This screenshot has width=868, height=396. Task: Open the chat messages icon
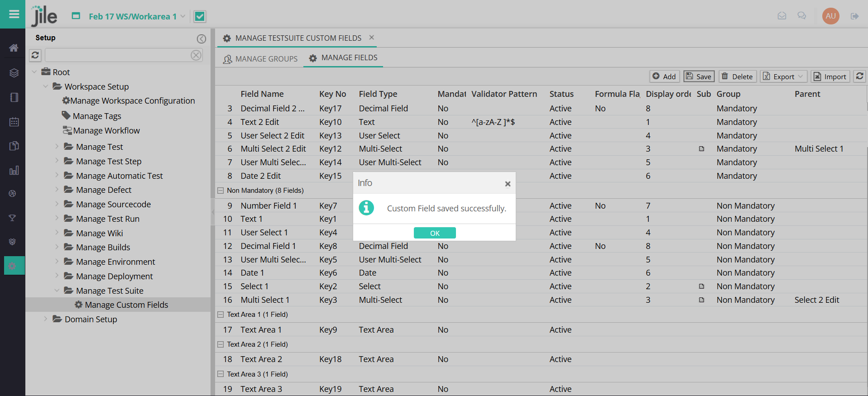tap(801, 16)
